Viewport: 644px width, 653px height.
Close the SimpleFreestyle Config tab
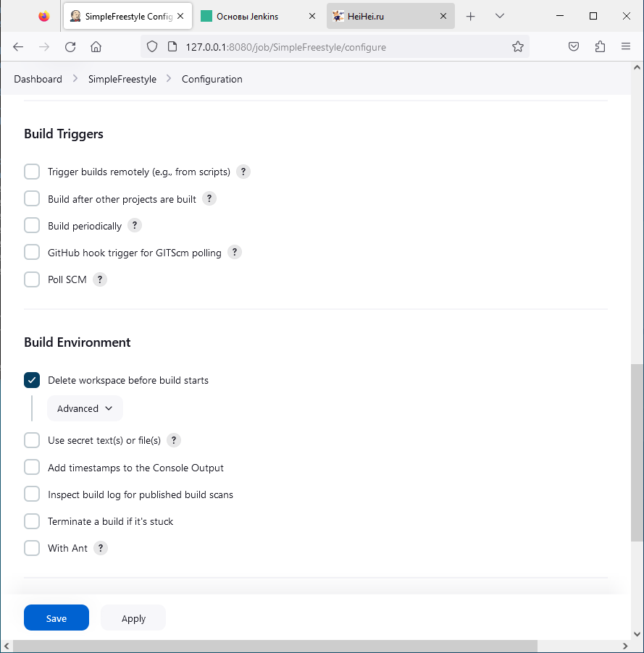(180, 16)
